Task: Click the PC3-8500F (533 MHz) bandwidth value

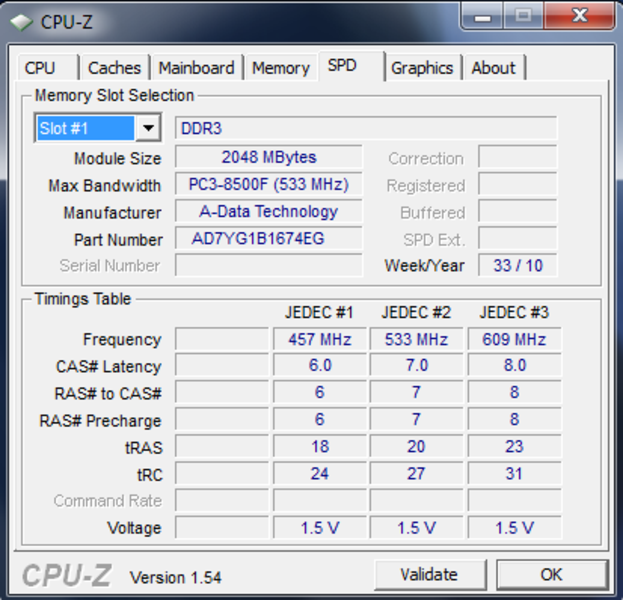Action: [x=269, y=184]
